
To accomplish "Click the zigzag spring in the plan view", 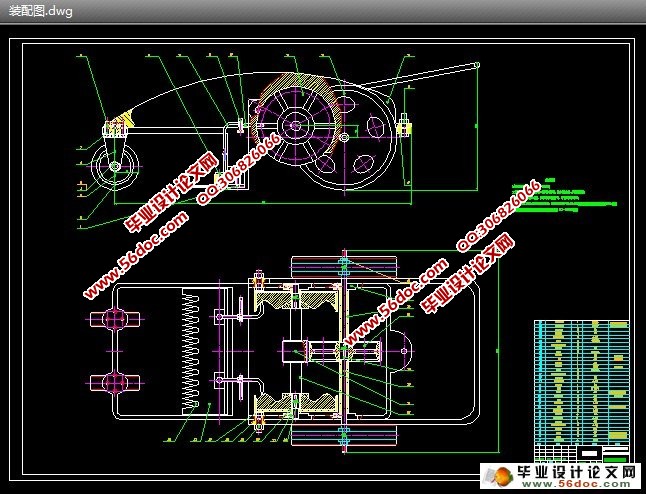I will pyautogui.click(x=189, y=349).
